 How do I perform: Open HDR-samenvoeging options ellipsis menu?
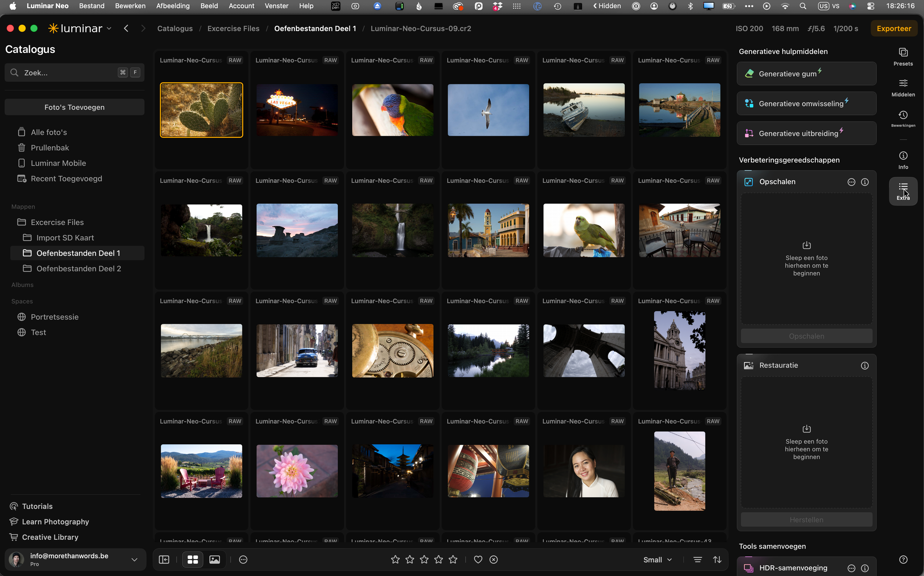(x=851, y=568)
